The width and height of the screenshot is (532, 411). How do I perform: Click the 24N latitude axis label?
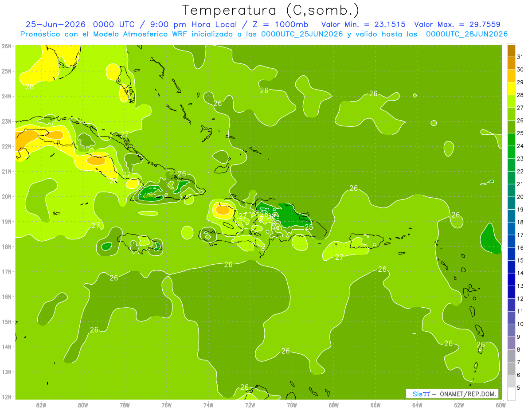[x=7, y=96]
